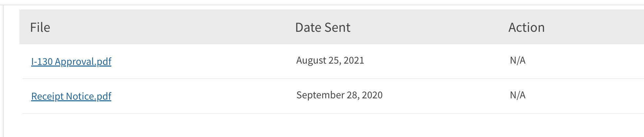Screen dimensions: 644x137
Task: Click the blank area below the table
Action: click(x=328, y=126)
